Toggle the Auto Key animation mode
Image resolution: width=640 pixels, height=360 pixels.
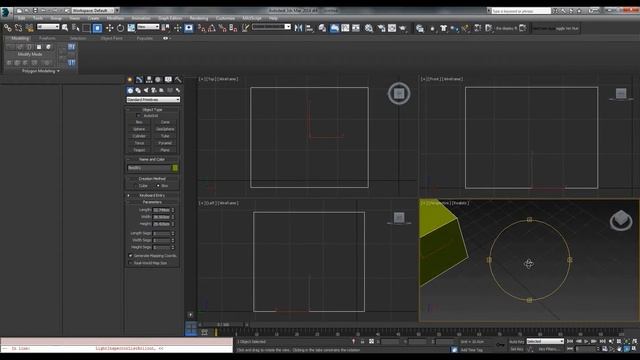pos(516,342)
